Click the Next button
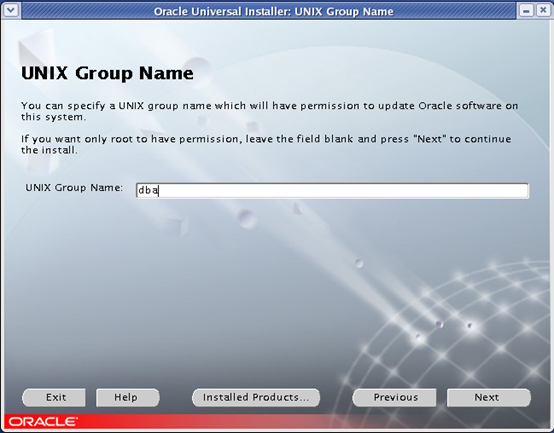554x433 pixels. coord(489,397)
